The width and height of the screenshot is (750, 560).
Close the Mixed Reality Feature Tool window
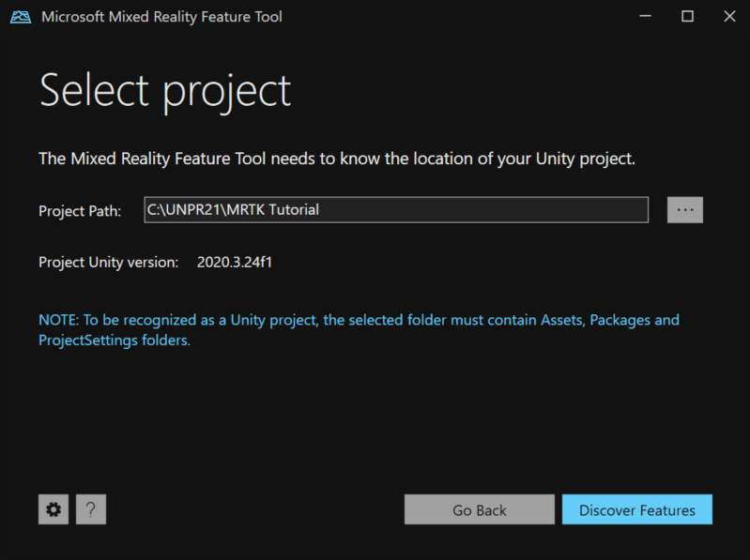729,17
